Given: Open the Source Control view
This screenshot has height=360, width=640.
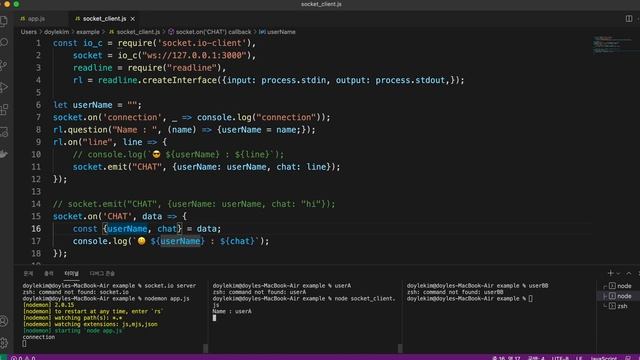Looking at the screenshot, I should tap(4, 65).
